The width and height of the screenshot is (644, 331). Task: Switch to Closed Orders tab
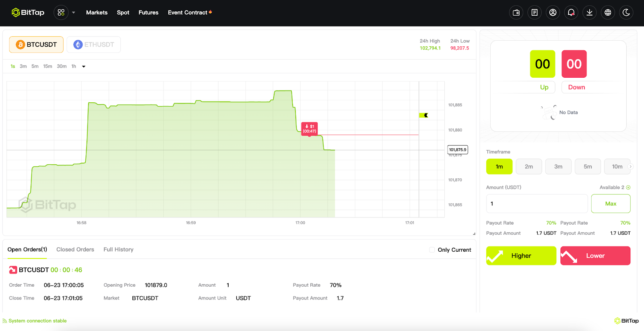(x=75, y=250)
